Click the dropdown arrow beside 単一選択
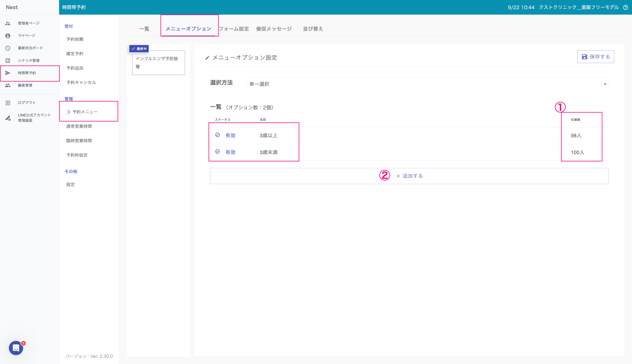632x364 pixels. 605,84
